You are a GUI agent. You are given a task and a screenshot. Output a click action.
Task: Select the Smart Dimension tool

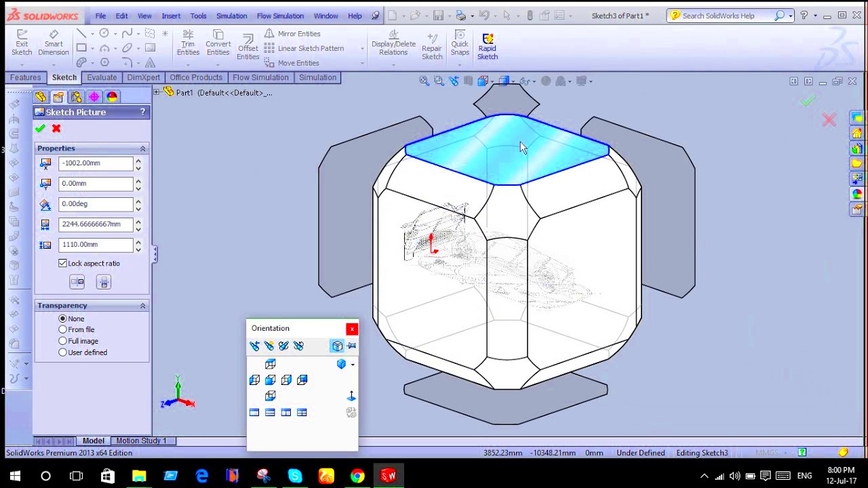click(54, 43)
